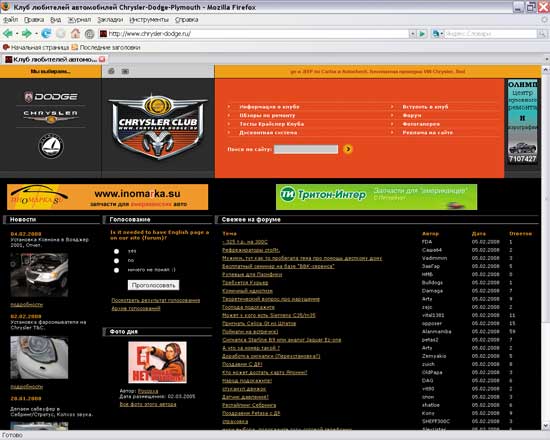
Task: Click the round icon next to Home
Action: coord(90,34)
